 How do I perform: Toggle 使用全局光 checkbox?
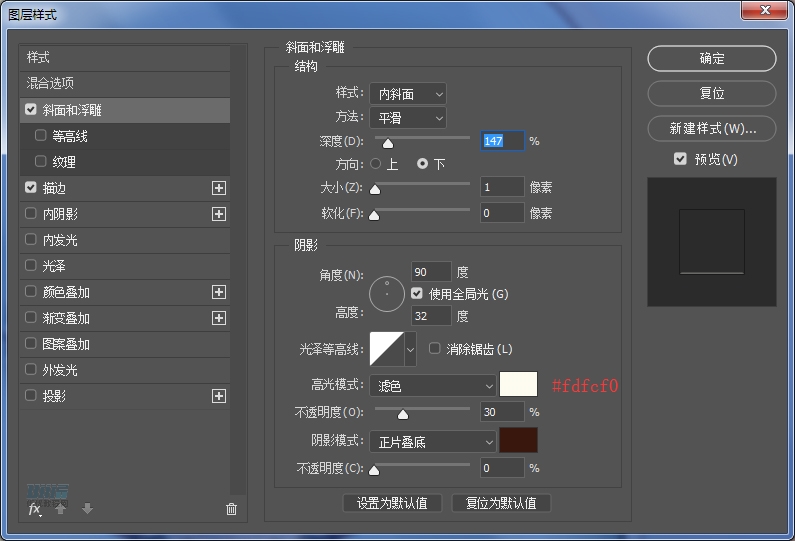point(418,294)
